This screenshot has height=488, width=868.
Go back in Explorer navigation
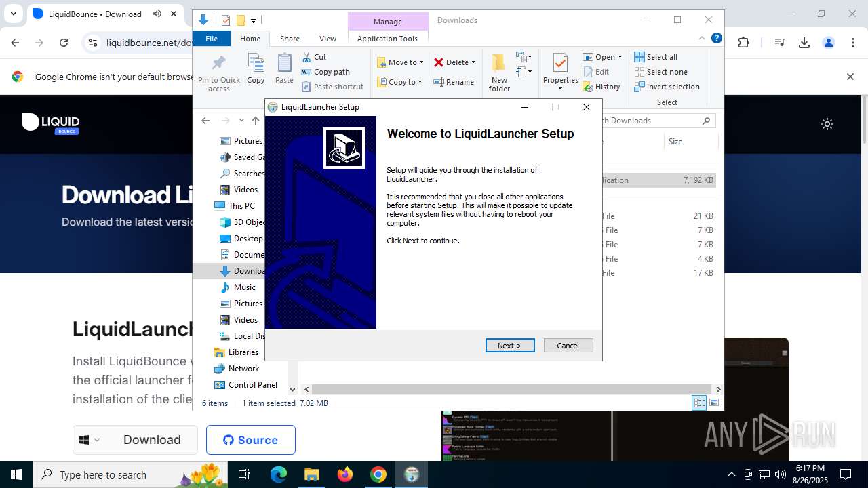pos(205,121)
